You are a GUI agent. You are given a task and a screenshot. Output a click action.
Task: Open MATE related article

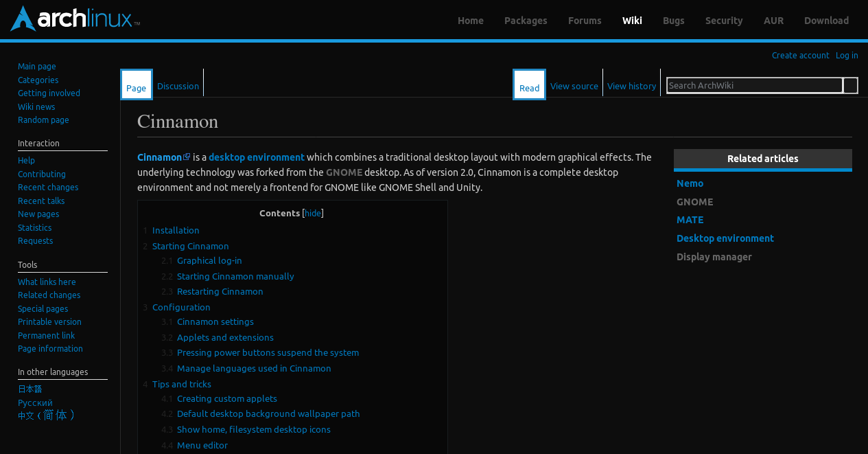click(x=690, y=220)
